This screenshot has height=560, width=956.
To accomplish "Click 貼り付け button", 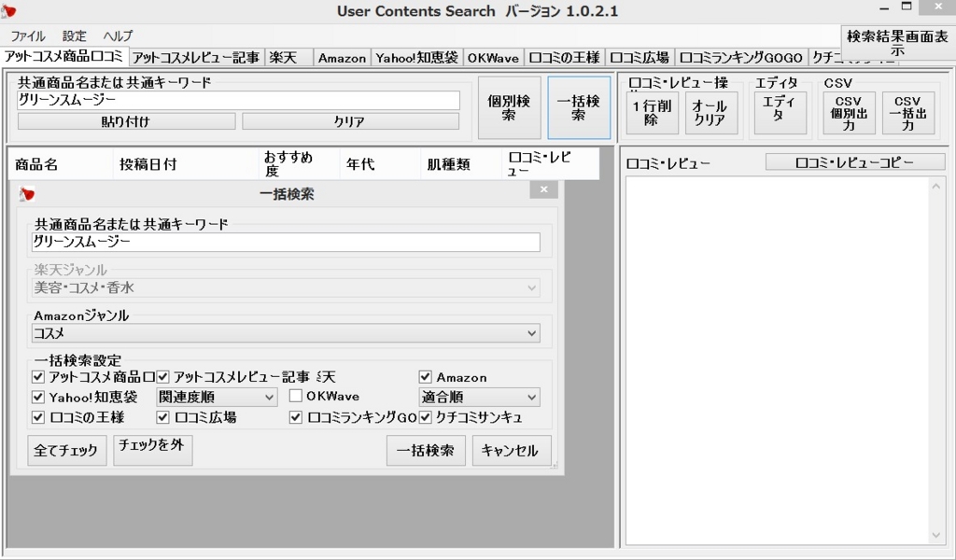I will tap(126, 121).
